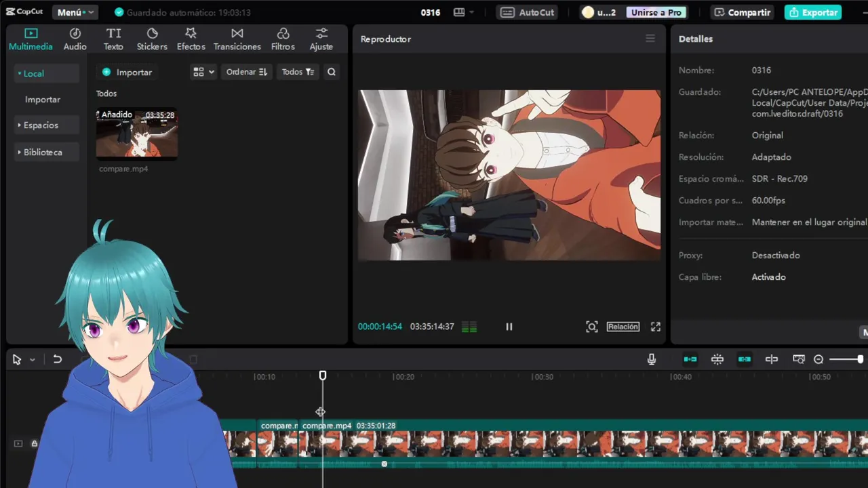Pause the video playback
This screenshot has height=488, width=868.
[509, 327]
